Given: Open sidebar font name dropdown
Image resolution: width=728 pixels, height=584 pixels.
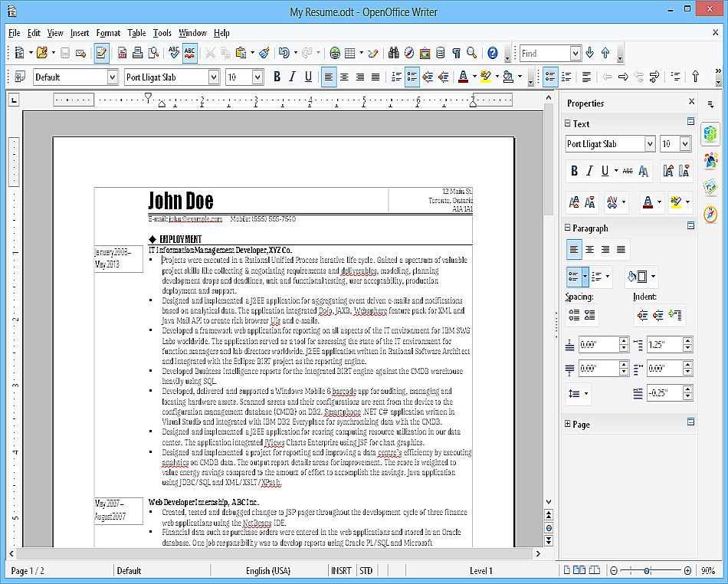Looking at the screenshot, I should tap(650, 144).
